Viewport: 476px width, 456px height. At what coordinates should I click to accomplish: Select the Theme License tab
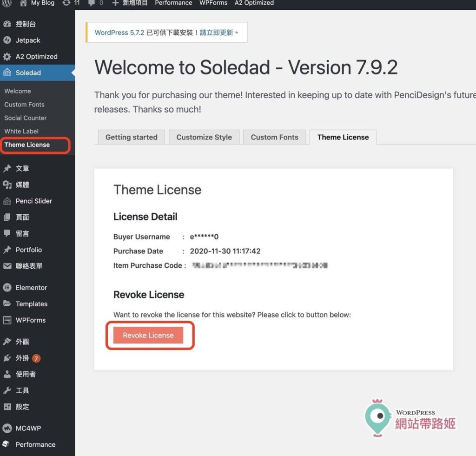(x=343, y=137)
